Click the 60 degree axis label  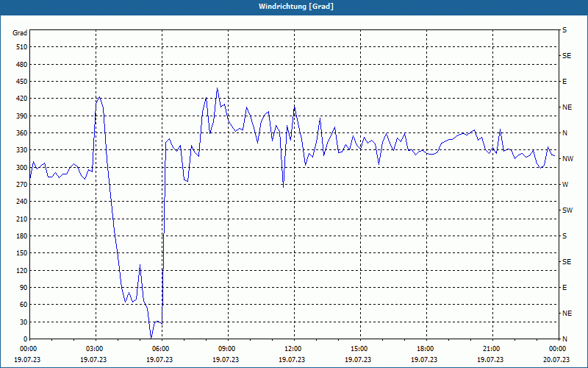pyautogui.click(x=24, y=305)
